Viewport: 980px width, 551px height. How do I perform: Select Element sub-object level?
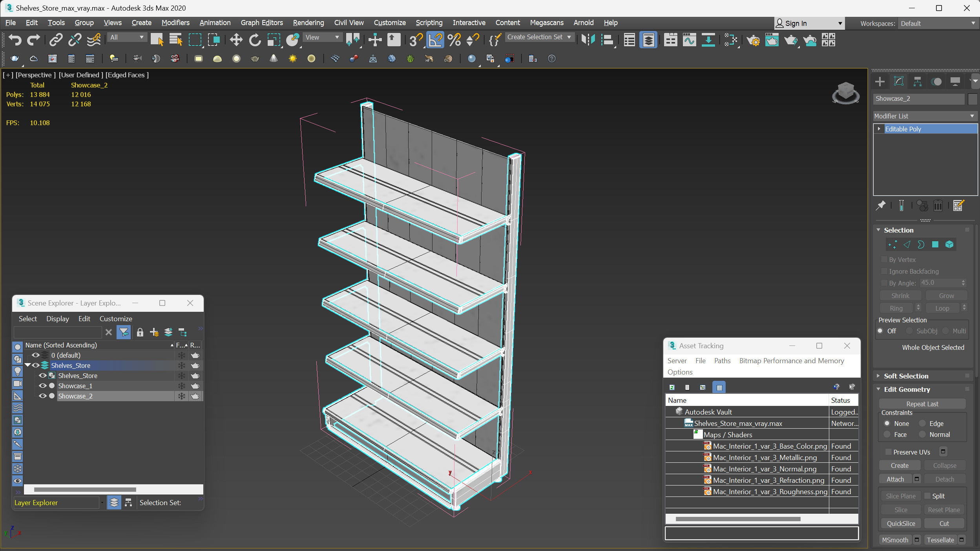949,245
